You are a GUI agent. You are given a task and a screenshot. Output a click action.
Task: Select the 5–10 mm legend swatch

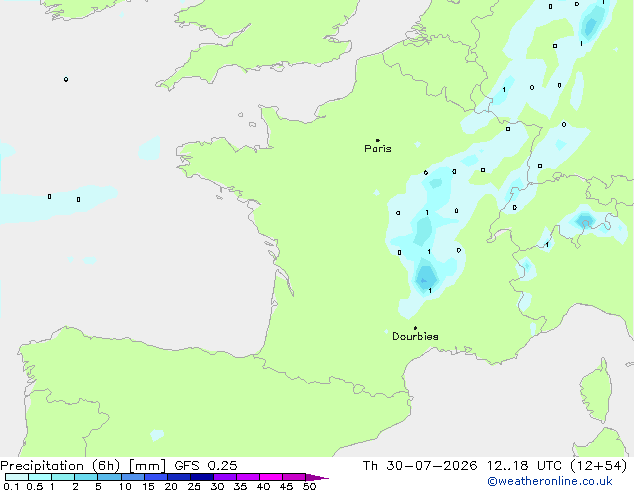109,477
